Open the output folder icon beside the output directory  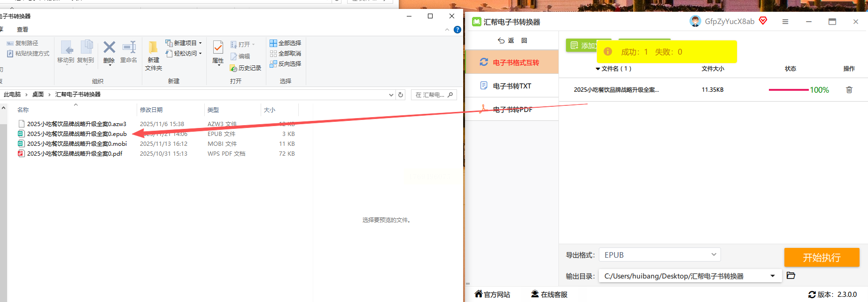click(791, 276)
